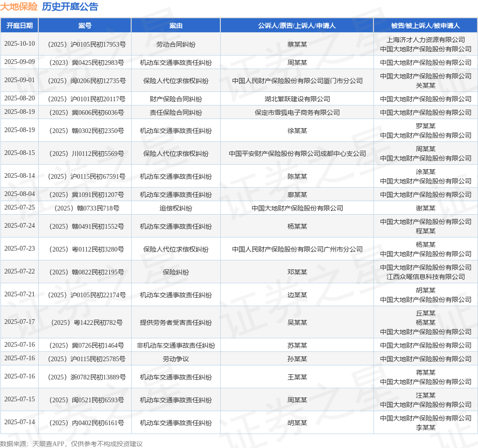Click plaintiff 湖北繁跃建设有限公司
The image size is (478, 448).
click(x=297, y=99)
